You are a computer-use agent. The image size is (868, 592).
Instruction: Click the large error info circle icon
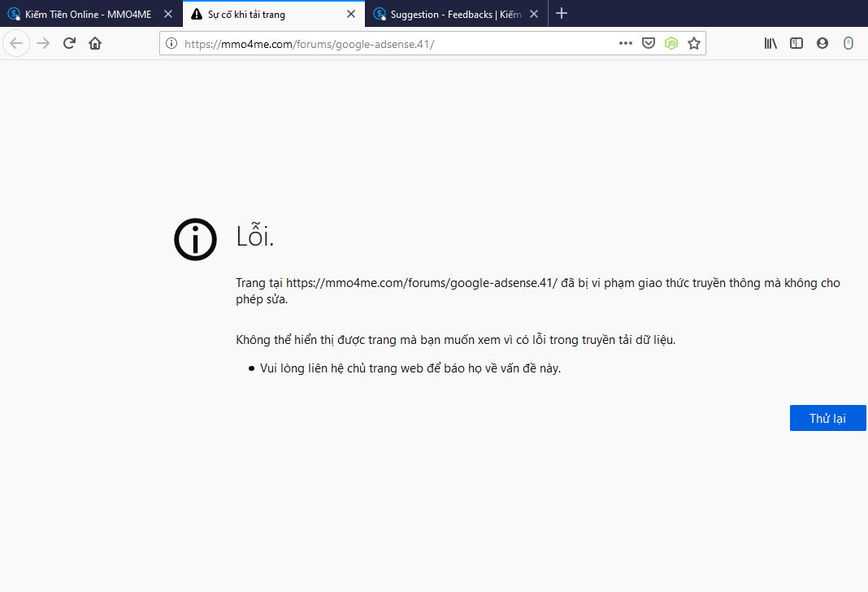tap(195, 239)
